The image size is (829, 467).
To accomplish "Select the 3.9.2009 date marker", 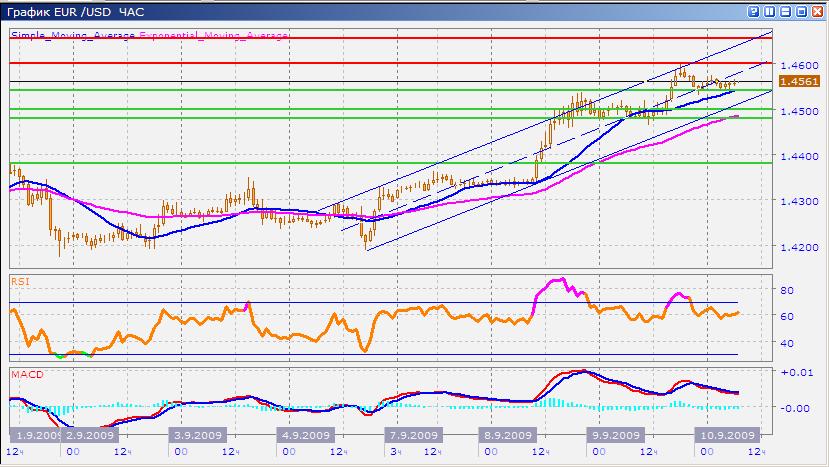I will click(197, 436).
